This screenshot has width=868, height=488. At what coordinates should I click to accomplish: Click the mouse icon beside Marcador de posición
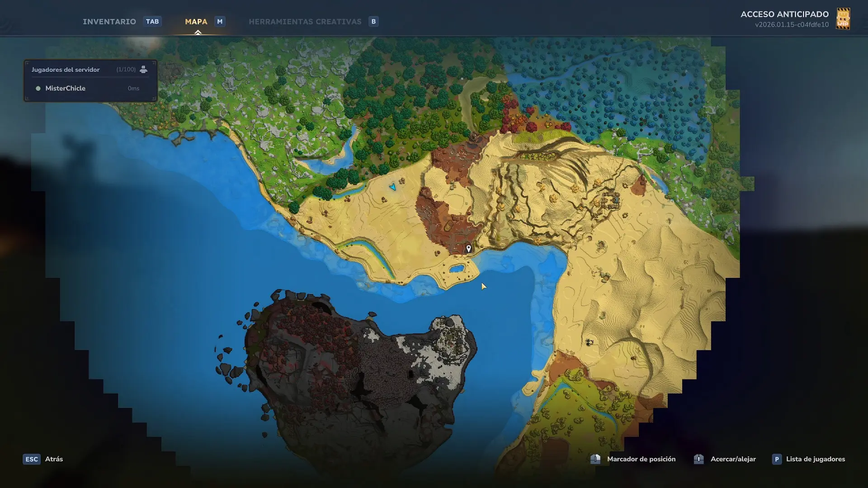pyautogui.click(x=595, y=459)
